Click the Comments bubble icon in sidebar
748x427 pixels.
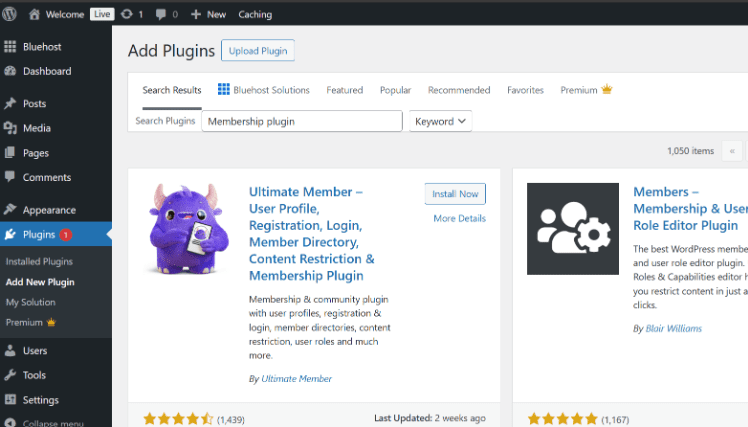coord(10,177)
